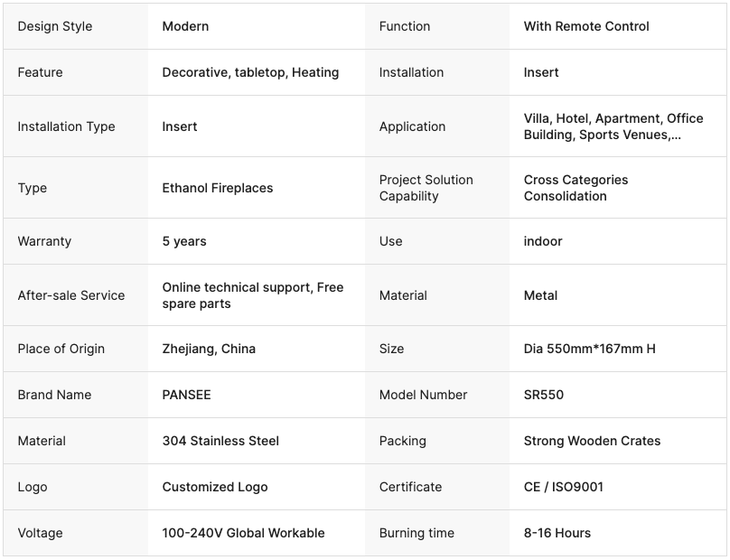Select the "CE / ISO9001" certificate value
Screen dimensions: 730x560
point(563,487)
